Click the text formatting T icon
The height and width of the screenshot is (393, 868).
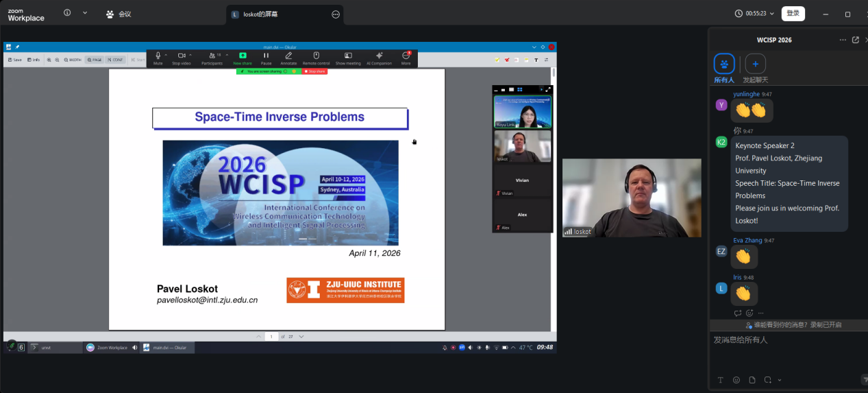[x=720, y=380]
